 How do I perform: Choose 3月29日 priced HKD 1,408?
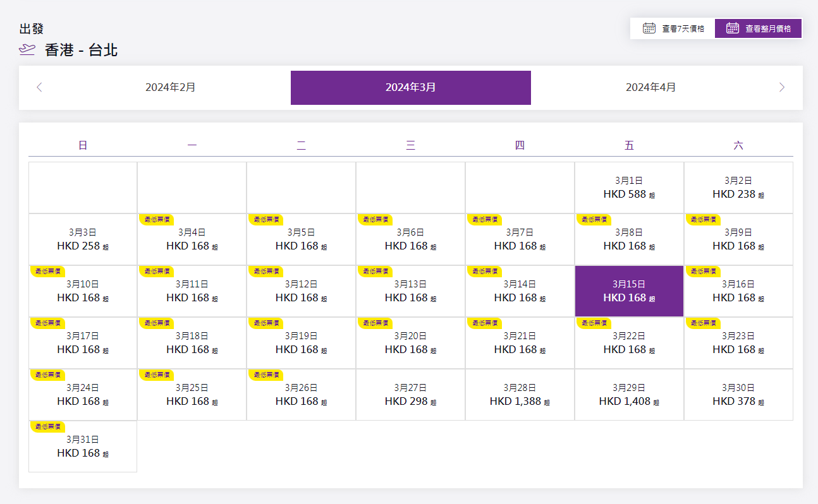[x=629, y=395]
